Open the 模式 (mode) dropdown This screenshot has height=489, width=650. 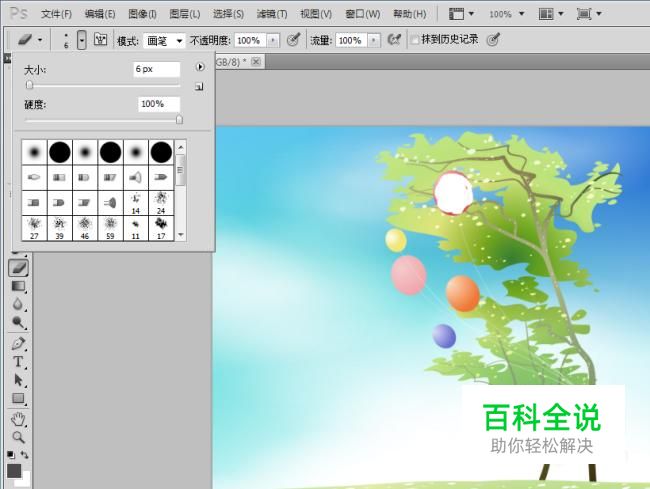[x=164, y=41]
